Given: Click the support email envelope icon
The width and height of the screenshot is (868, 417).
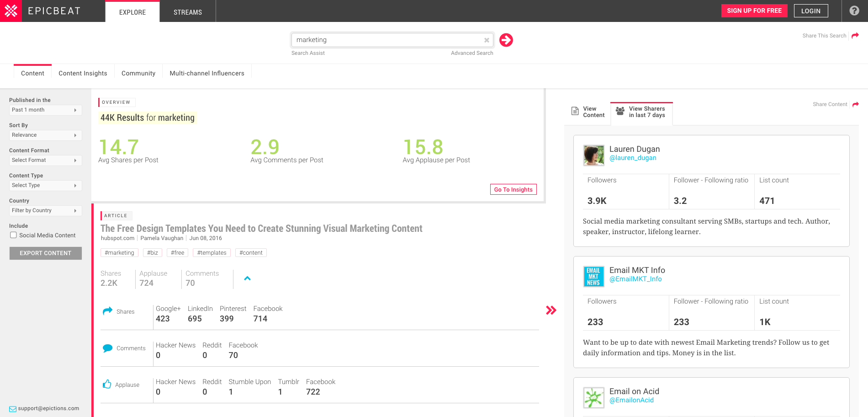Looking at the screenshot, I should click(13, 409).
